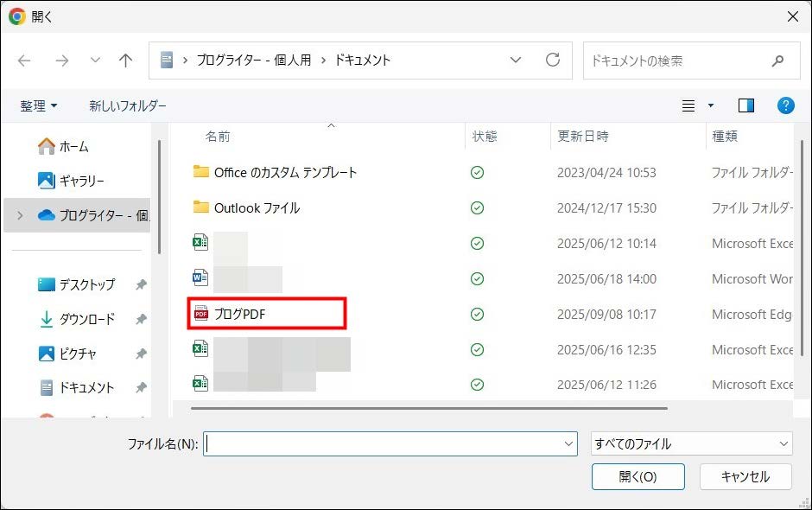Click the Help question mark icon
Viewport: 812px width, 510px height.
pyautogui.click(x=785, y=105)
